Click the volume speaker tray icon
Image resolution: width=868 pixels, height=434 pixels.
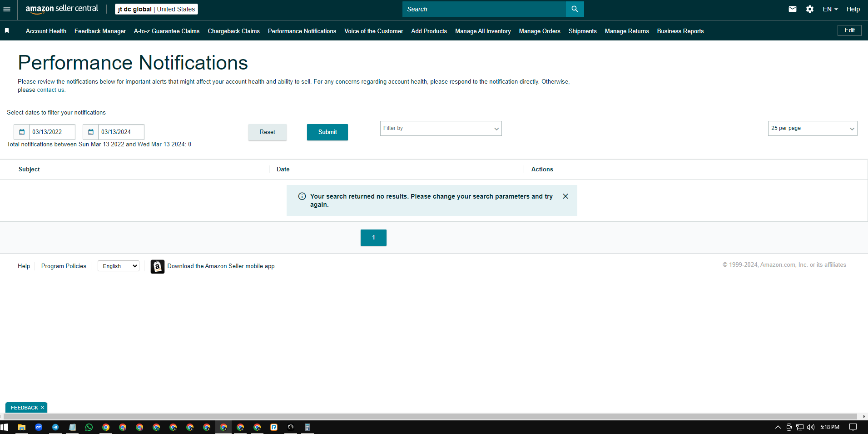811,427
